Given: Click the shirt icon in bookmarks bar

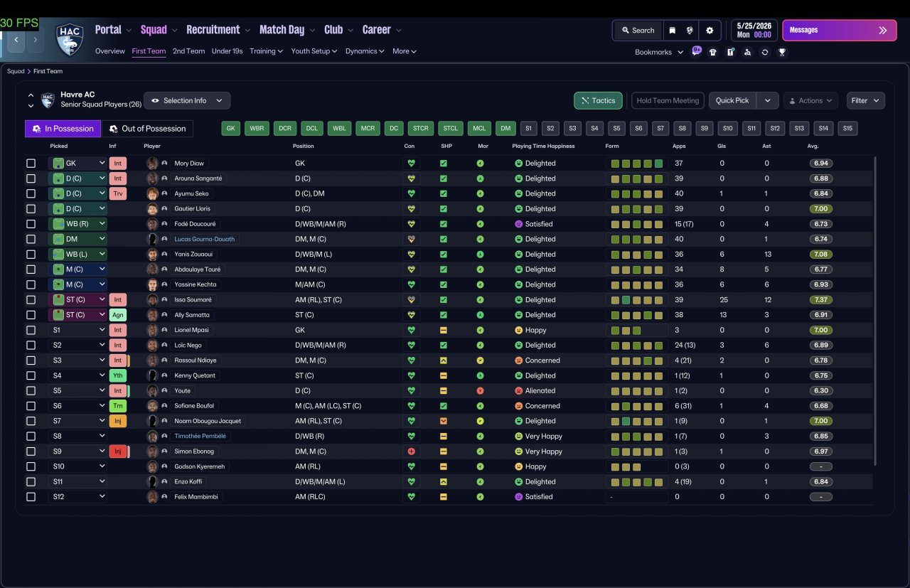Looking at the screenshot, I should coord(713,52).
